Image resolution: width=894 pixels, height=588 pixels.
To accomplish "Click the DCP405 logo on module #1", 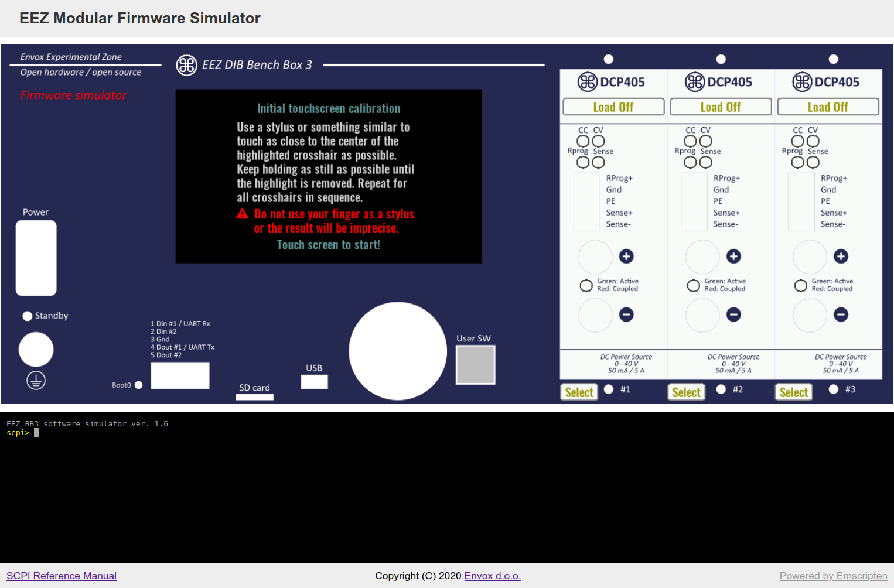I will (x=588, y=82).
